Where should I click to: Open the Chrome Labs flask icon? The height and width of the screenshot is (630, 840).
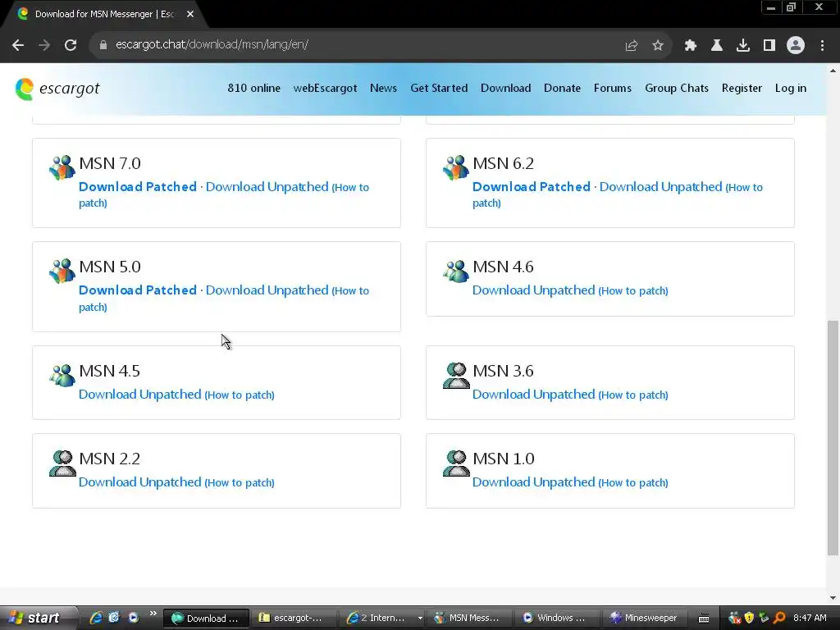coord(717,46)
